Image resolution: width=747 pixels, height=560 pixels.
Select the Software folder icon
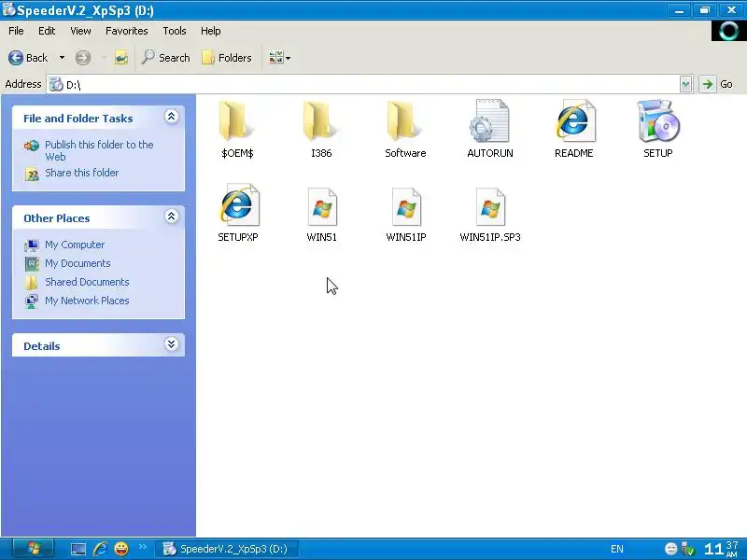(x=405, y=122)
